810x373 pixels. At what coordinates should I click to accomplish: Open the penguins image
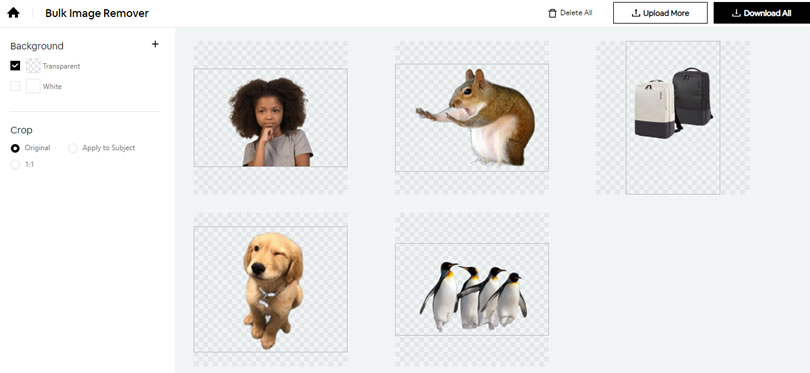472,289
